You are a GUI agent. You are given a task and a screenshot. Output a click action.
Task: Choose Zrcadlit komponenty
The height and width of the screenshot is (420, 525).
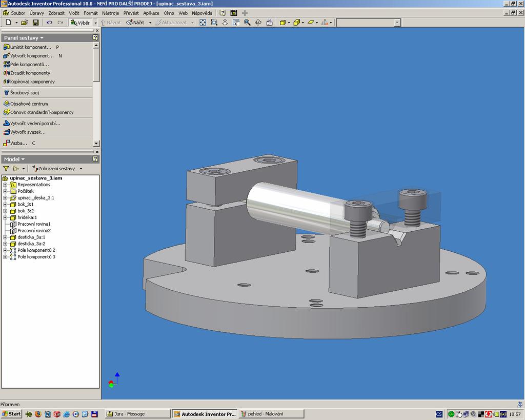[x=27, y=73]
